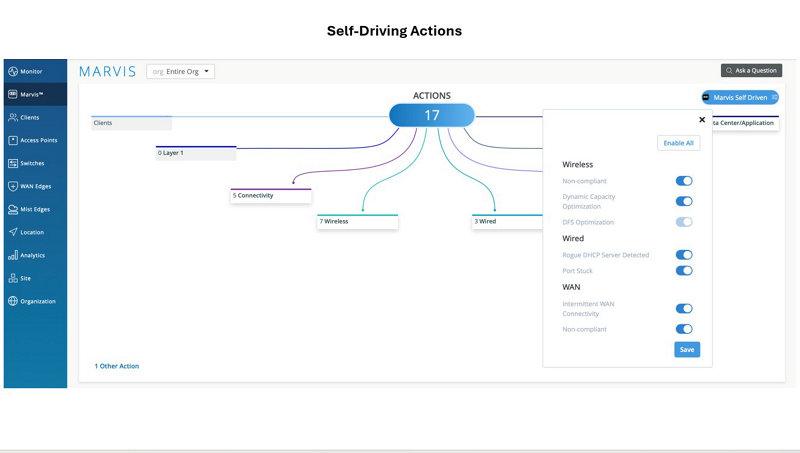The width and height of the screenshot is (800, 453).
Task: Click the WAN section heading
Action: (571, 287)
